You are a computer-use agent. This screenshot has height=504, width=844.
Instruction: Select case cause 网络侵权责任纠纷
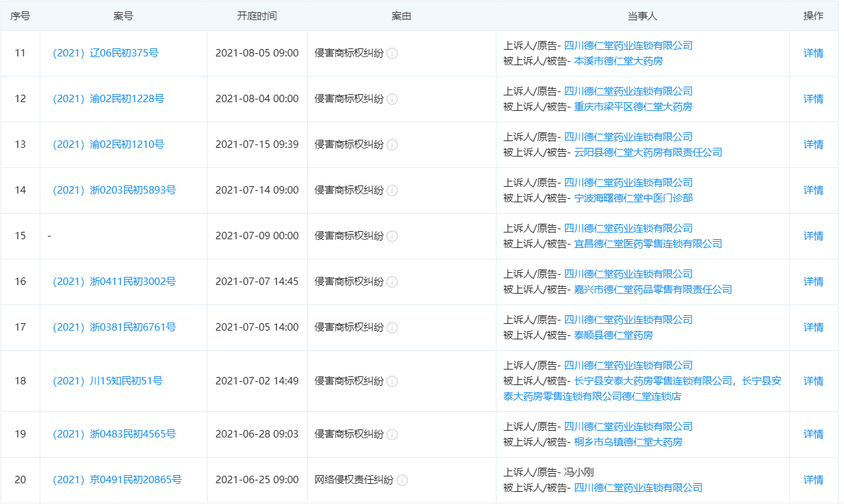tap(355, 480)
